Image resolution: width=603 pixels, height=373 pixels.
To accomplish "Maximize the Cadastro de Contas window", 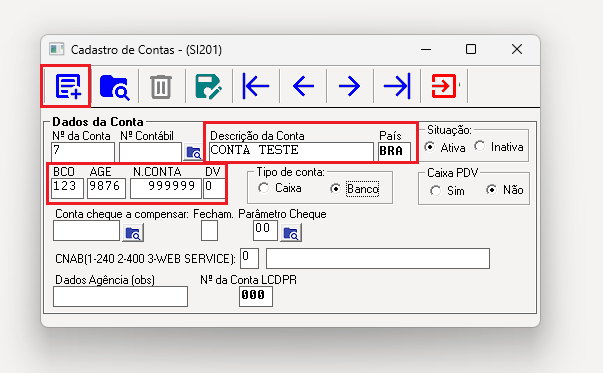I will pyautogui.click(x=471, y=49).
